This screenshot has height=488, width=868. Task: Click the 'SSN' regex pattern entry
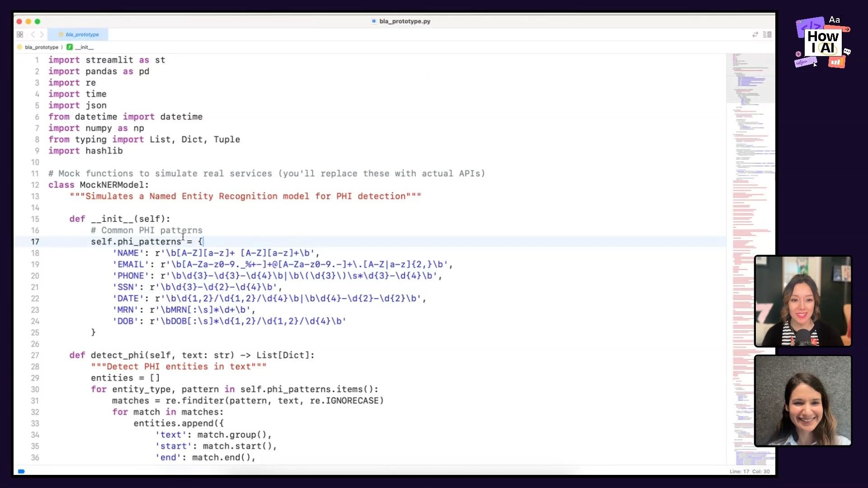tap(197, 287)
